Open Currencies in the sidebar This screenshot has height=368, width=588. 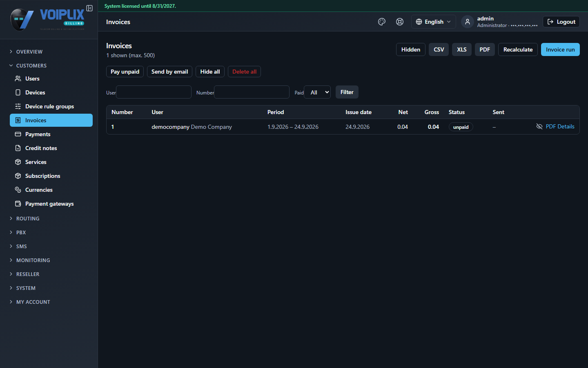coord(51,190)
